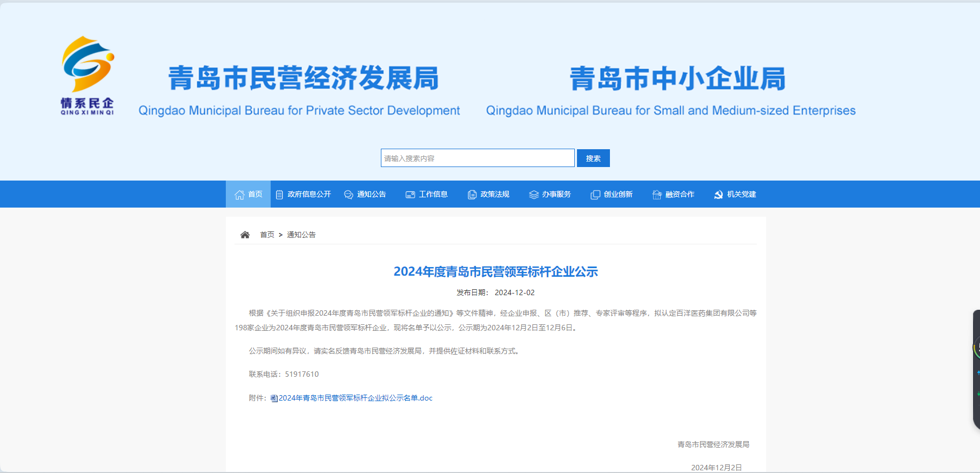Click the 工作信息 icon in navbar
980x473 pixels.
tap(411, 195)
